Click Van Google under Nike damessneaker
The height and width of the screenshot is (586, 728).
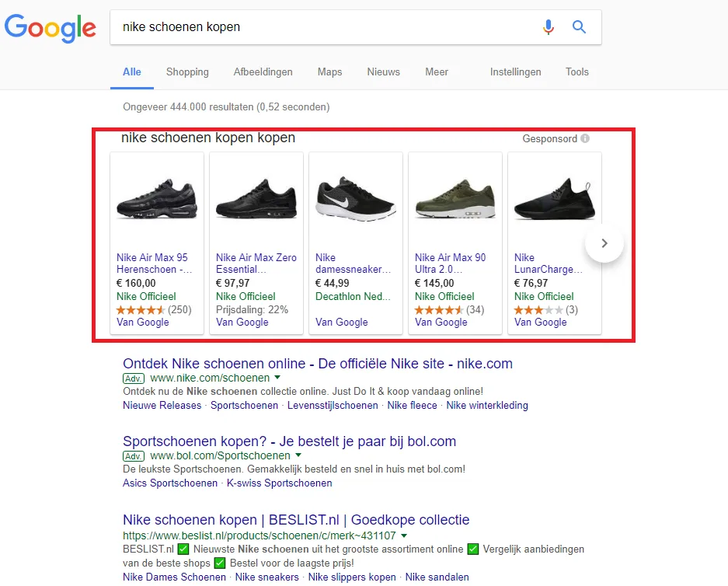(x=341, y=323)
